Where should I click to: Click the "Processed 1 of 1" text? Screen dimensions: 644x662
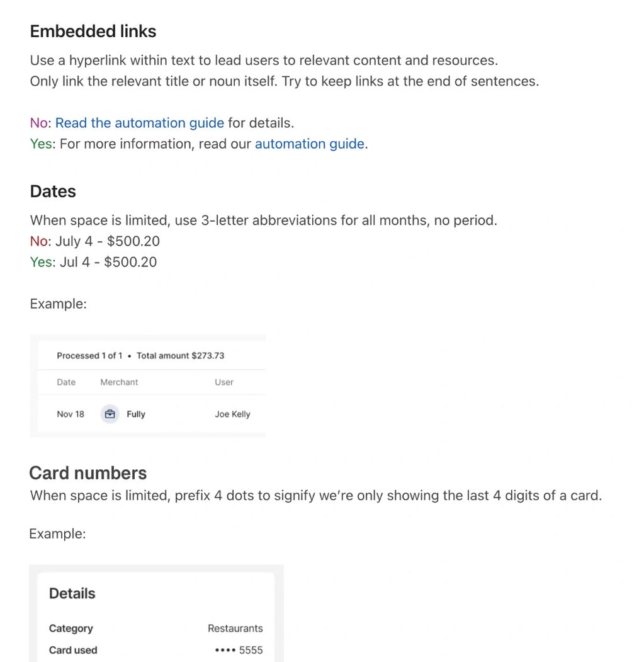point(89,356)
